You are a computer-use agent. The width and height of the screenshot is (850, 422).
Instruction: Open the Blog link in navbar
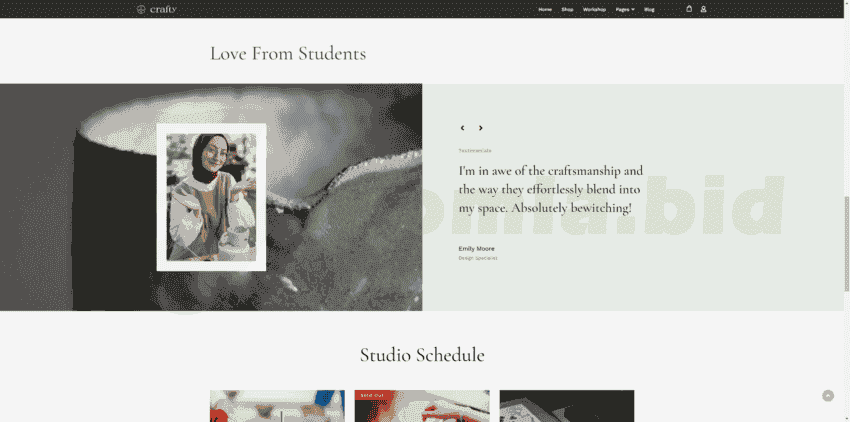649,9
